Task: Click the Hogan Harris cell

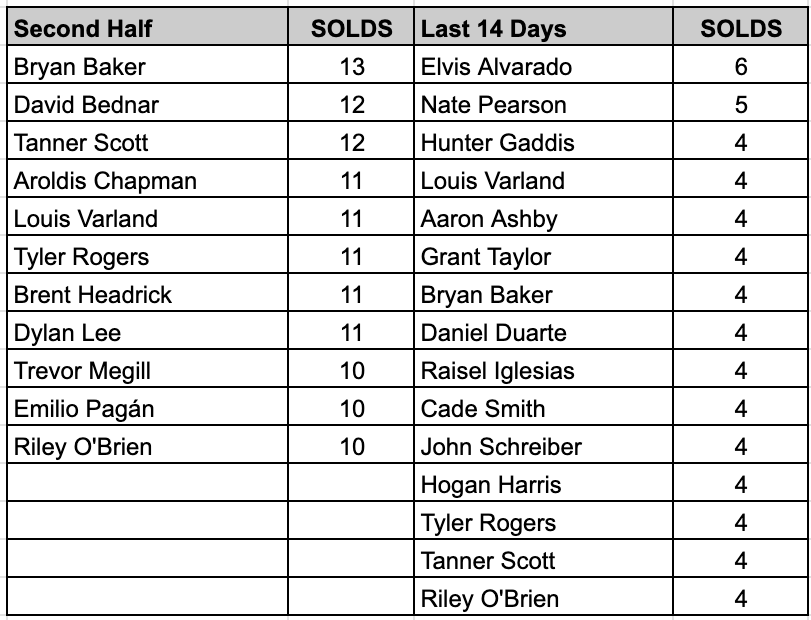Action: point(543,483)
